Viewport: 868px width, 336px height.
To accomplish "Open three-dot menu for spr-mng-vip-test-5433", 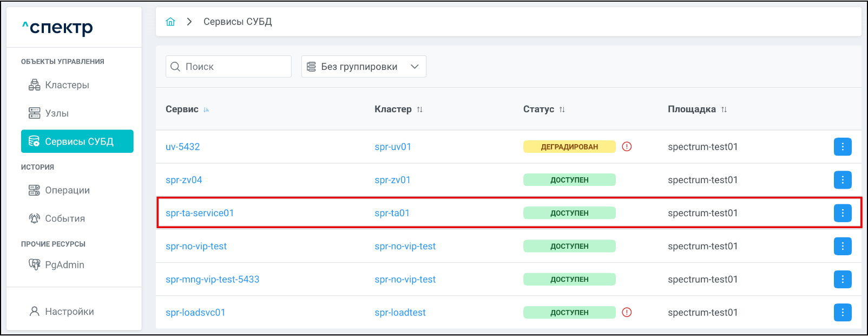I will (x=842, y=279).
